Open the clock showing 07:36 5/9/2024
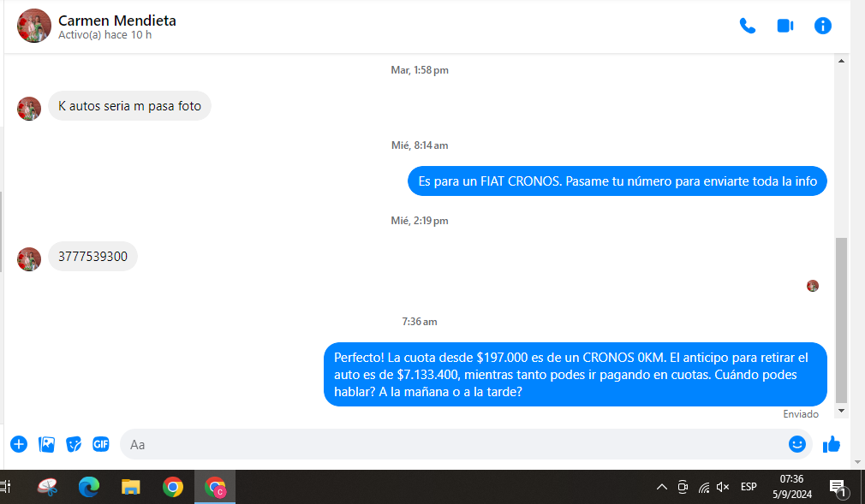This screenshot has width=865, height=504. pyautogui.click(x=791, y=487)
